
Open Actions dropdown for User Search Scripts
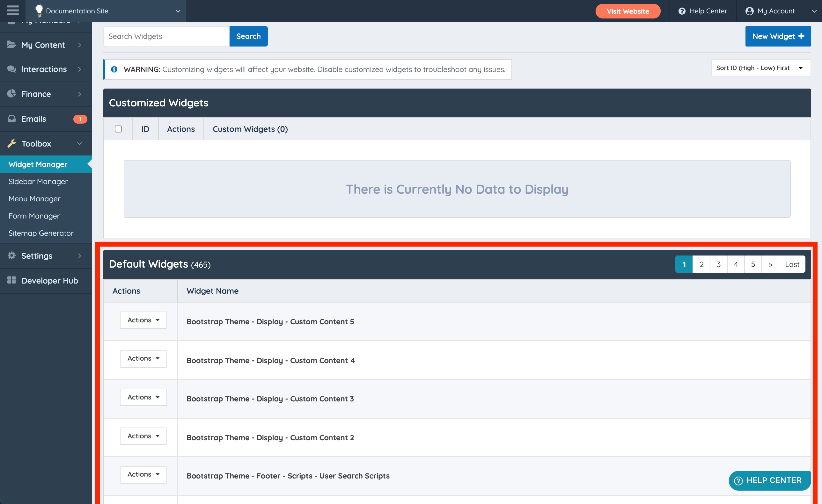click(x=143, y=474)
